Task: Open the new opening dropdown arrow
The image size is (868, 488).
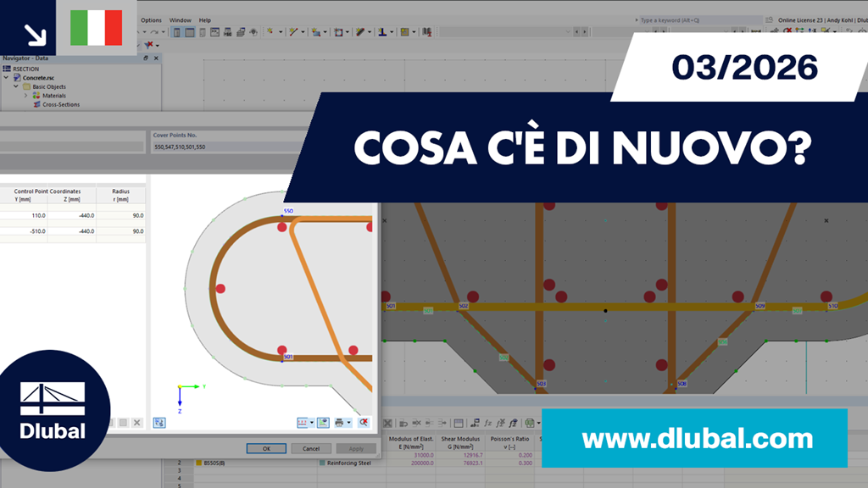Action: [x=348, y=32]
